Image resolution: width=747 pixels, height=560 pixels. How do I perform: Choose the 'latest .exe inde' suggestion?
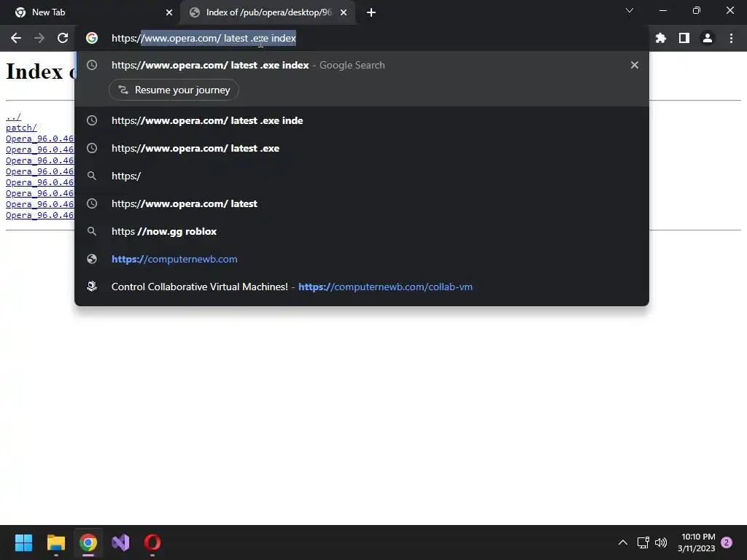point(362,120)
